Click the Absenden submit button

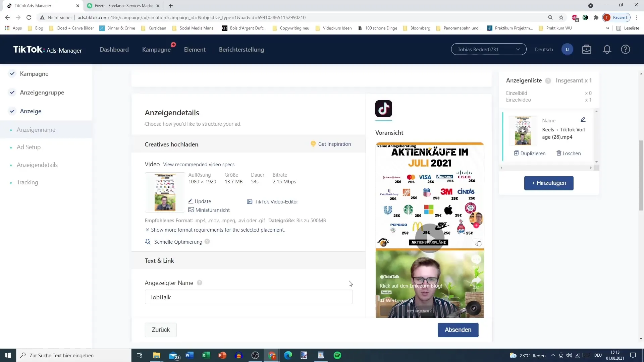[x=458, y=330]
